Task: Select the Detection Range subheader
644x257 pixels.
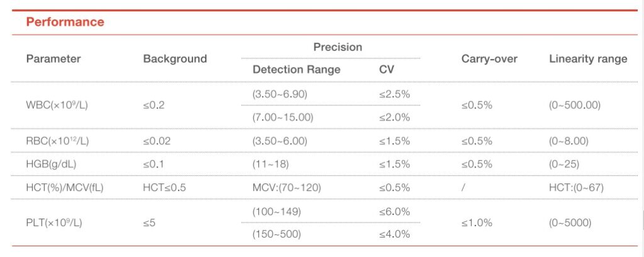Action: pyautogui.click(x=296, y=69)
